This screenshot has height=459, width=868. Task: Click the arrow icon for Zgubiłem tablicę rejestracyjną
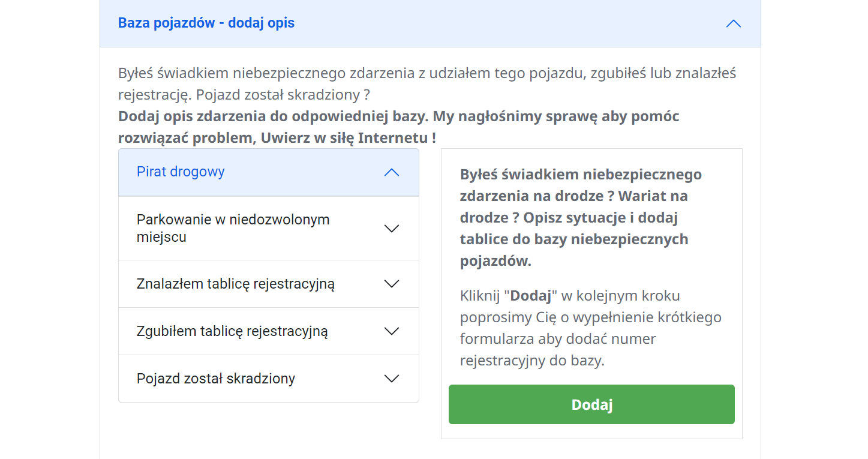coord(392,331)
